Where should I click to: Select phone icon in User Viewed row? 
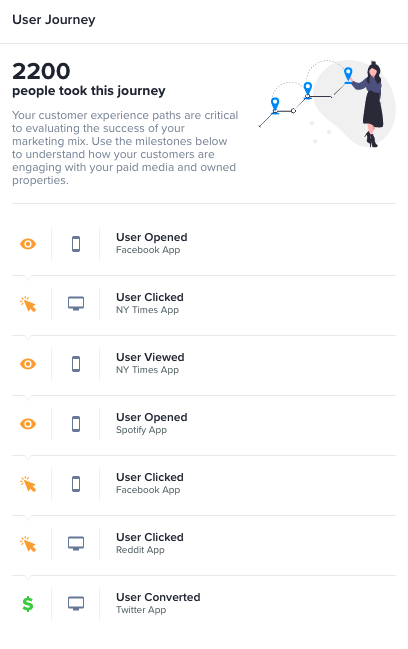[x=76, y=364]
